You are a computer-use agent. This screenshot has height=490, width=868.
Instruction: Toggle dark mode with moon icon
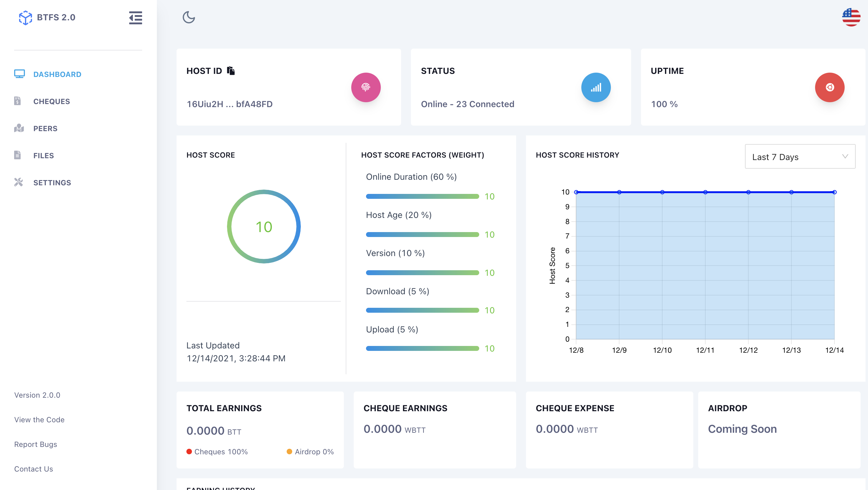(x=189, y=18)
